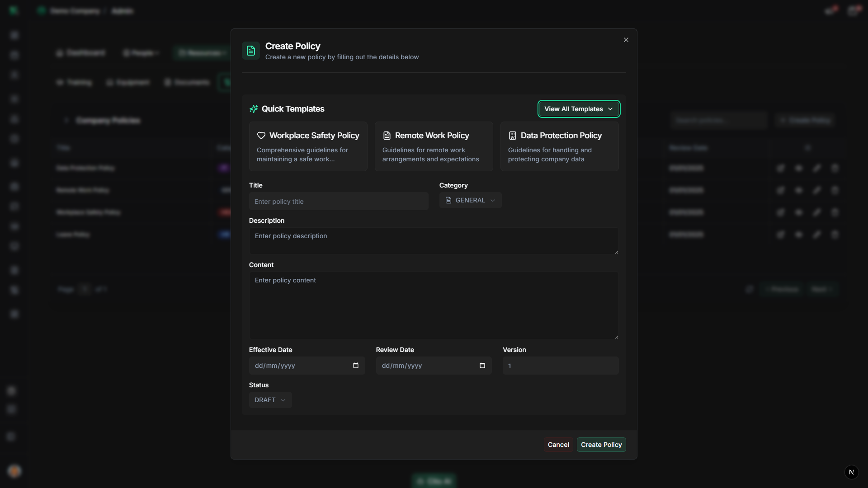This screenshot has width=868, height=488.
Task: Open the View All Templates dropdown
Action: [579, 109]
